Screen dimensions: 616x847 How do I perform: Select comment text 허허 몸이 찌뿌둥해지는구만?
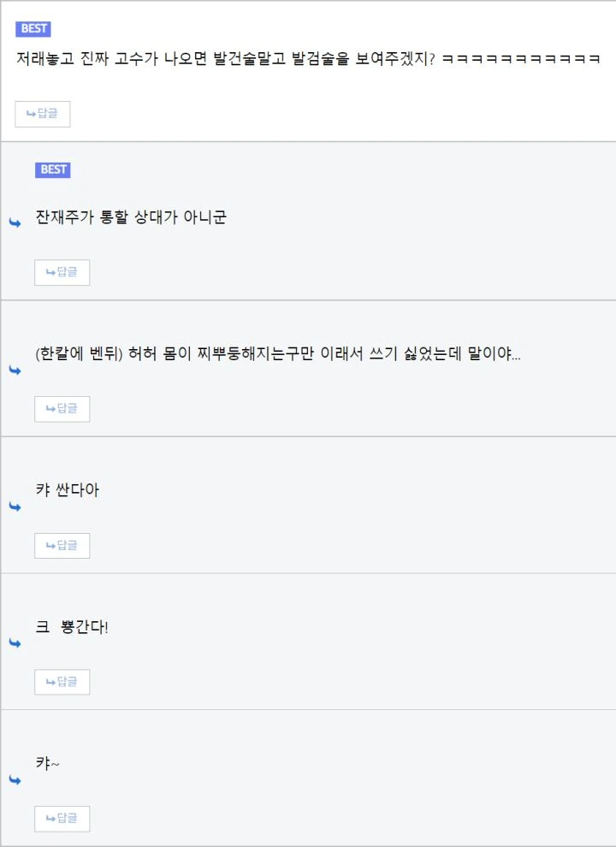221,354
